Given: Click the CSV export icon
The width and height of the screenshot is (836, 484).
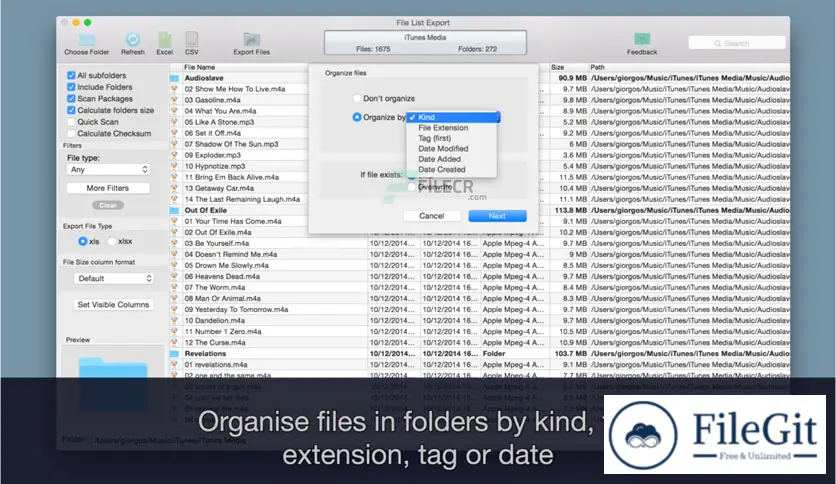Looking at the screenshot, I should [191, 39].
